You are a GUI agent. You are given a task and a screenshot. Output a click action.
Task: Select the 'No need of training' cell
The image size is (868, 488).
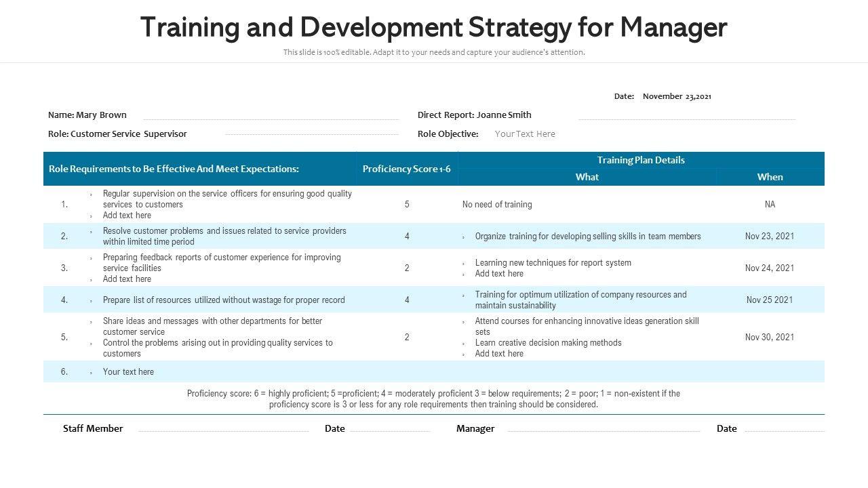497,205
